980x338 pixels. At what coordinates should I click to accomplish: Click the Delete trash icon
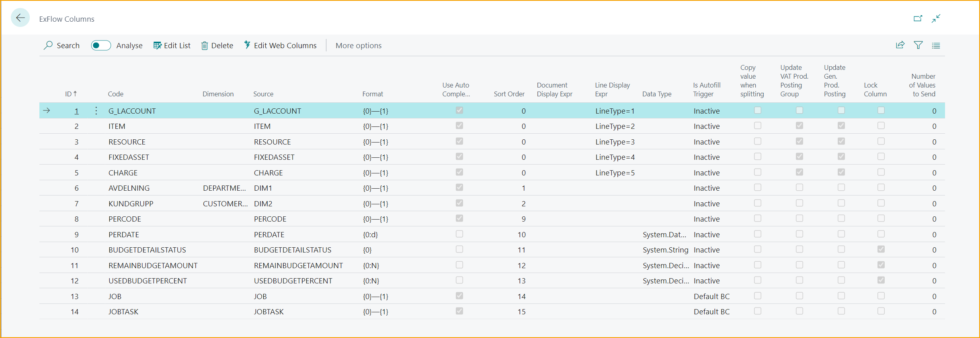coord(205,46)
